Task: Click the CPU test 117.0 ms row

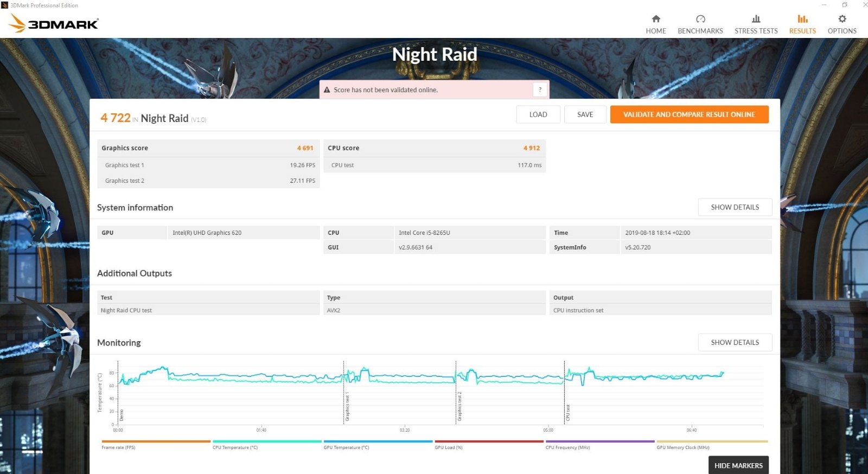Action: click(x=435, y=165)
